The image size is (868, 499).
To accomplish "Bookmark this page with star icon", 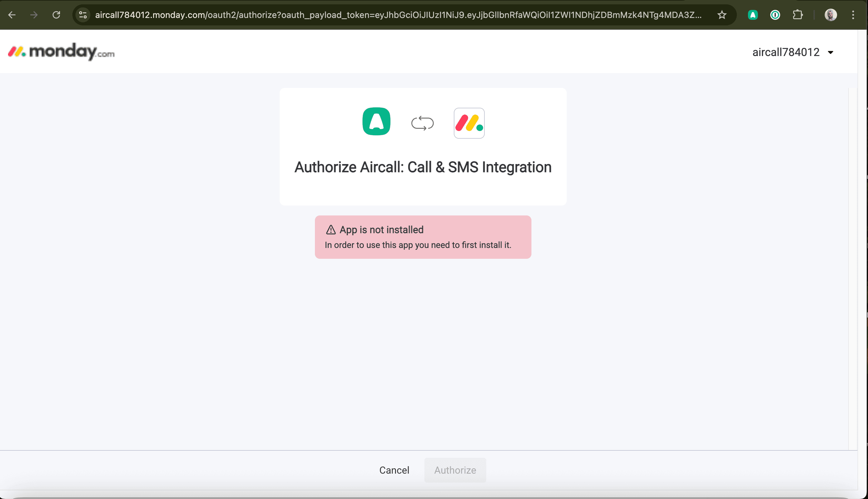I will tap(722, 15).
